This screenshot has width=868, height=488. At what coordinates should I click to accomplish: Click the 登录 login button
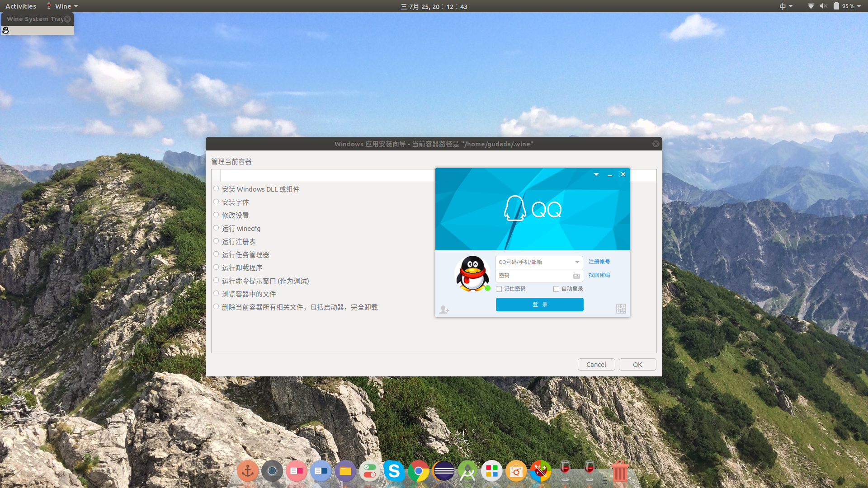[539, 304]
